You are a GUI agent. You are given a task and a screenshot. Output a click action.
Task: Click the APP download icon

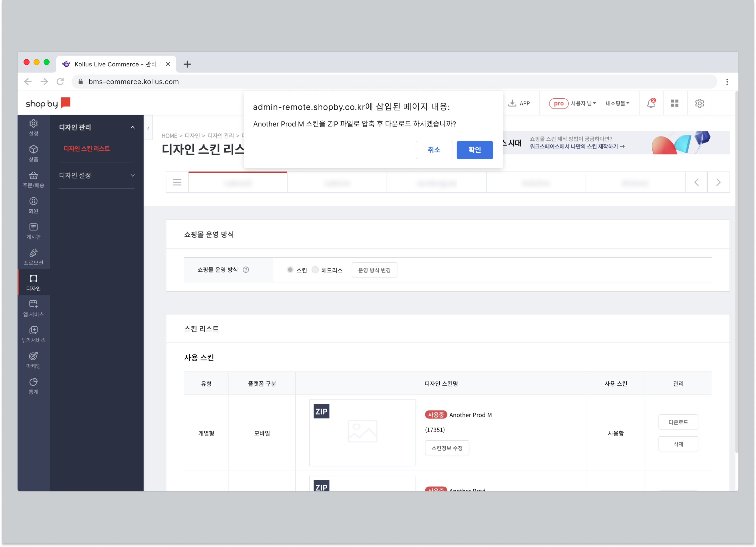(x=512, y=103)
